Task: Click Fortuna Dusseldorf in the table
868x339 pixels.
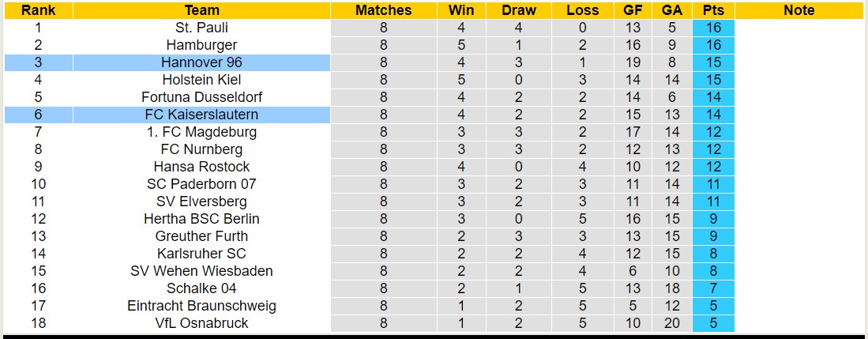Action: pyautogui.click(x=201, y=97)
